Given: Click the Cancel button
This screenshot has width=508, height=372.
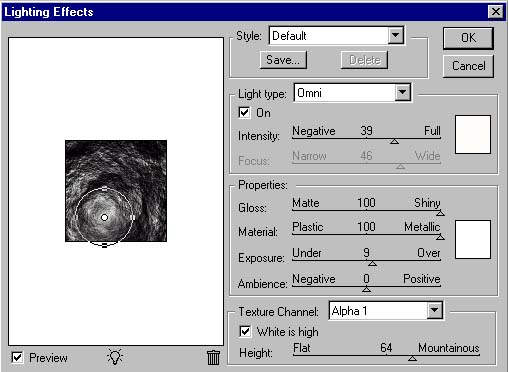Looking at the screenshot, I should (468, 66).
